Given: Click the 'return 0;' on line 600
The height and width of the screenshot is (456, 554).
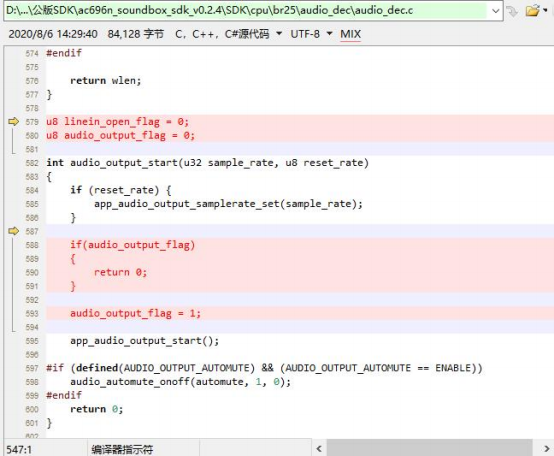Looking at the screenshot, I should tap(96, 409).
